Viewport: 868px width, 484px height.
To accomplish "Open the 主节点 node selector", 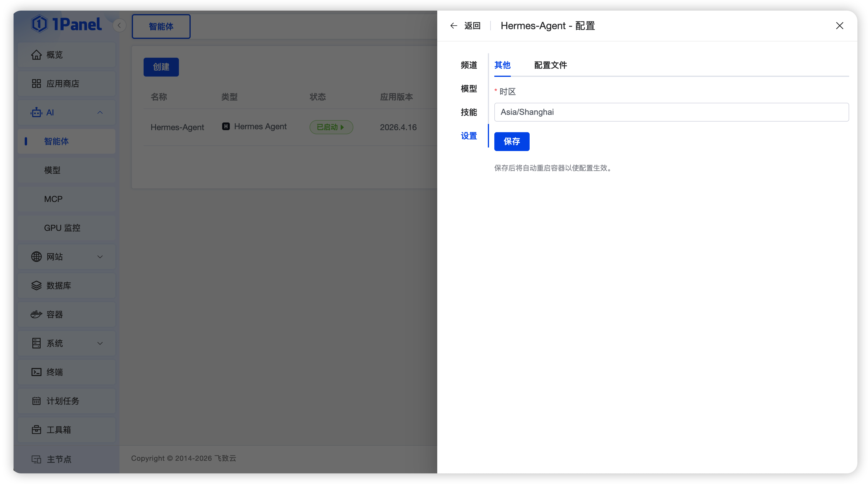I will (x=66, y=459).
